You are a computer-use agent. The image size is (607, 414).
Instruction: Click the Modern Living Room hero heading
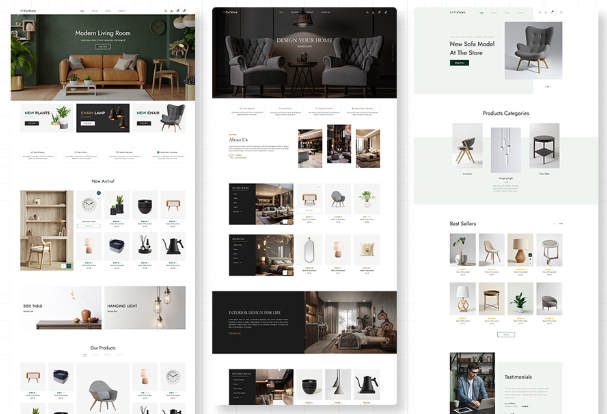point(103,33)
